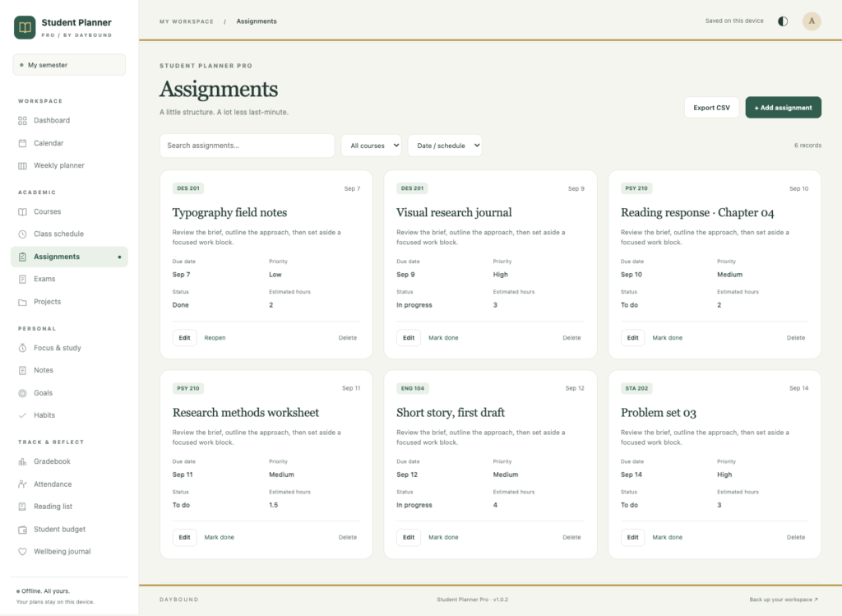Open the Exams section
The image size is (842, 616).
[x=69, y=279]
